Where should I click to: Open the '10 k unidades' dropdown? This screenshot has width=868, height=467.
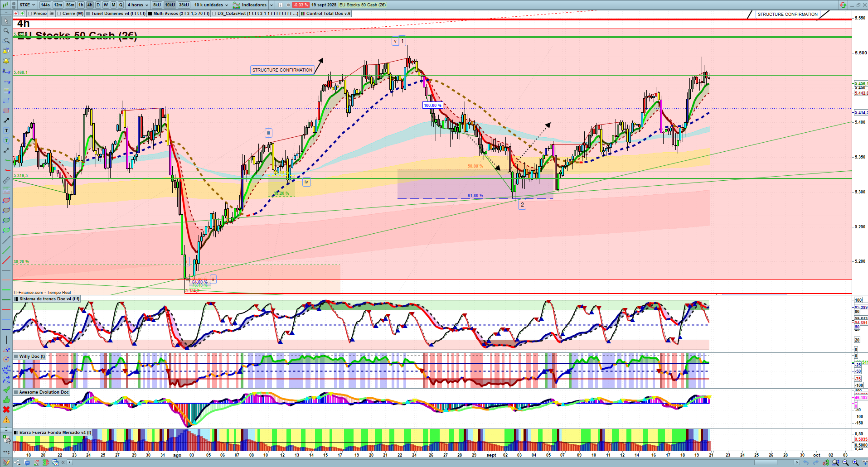point(211,5)
